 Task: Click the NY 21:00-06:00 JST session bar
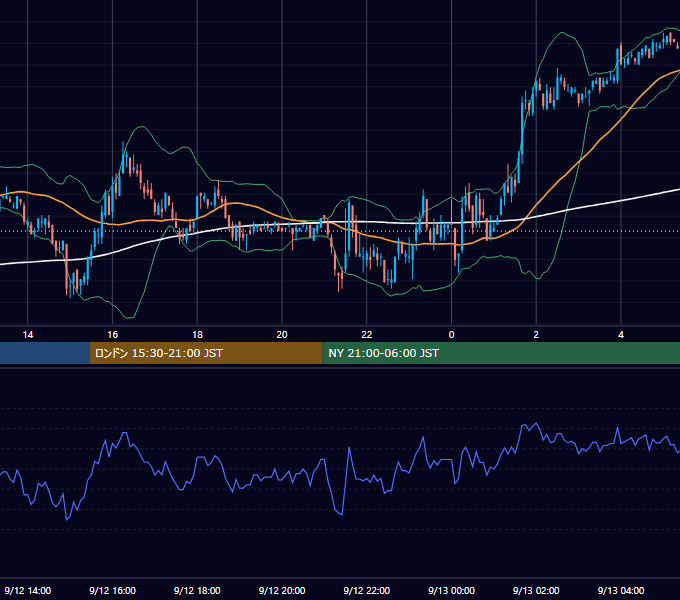tap(501, 353)
